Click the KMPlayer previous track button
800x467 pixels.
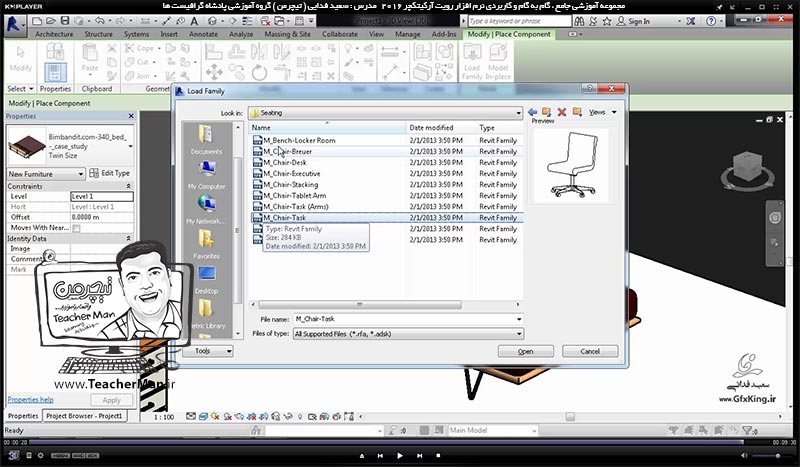pos(381,455)
